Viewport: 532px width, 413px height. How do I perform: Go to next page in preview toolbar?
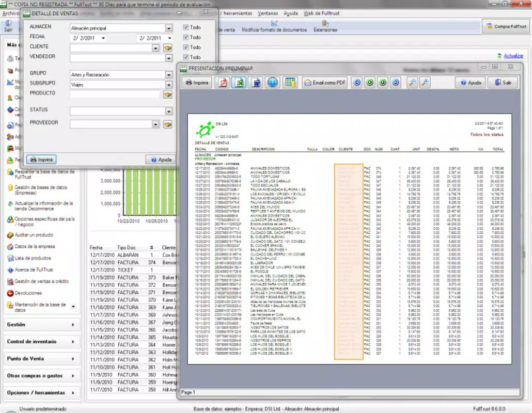(x=383, y=83)
